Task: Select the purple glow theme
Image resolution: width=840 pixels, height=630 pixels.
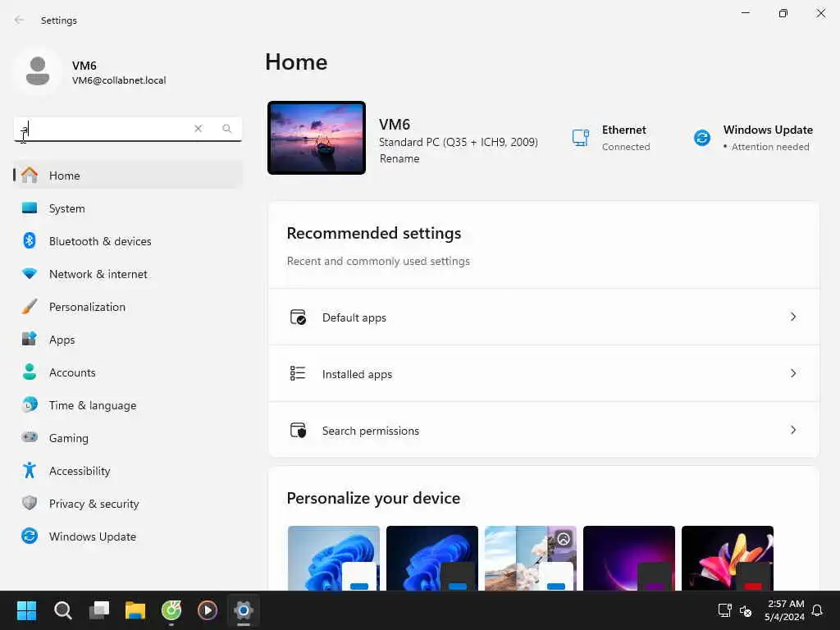Action: click(x=629, y=558)
